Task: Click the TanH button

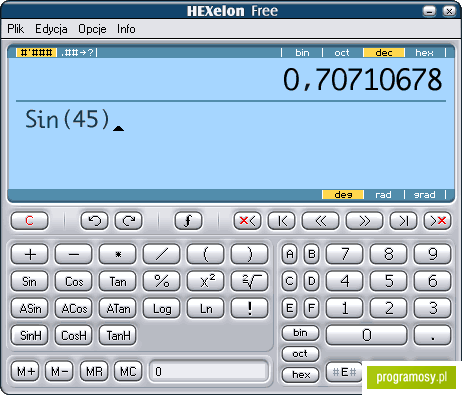Action: coord(118,335)
